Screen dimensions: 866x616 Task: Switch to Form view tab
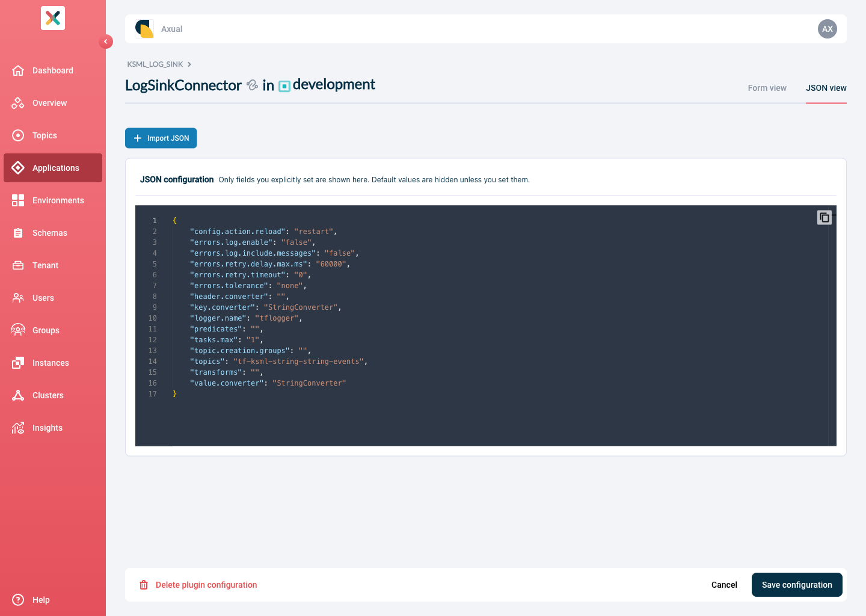click(767, 88)
